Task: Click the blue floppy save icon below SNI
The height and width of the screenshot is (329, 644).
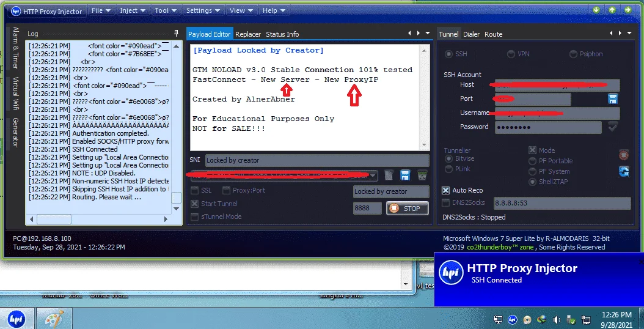Action: click(405, 175)
